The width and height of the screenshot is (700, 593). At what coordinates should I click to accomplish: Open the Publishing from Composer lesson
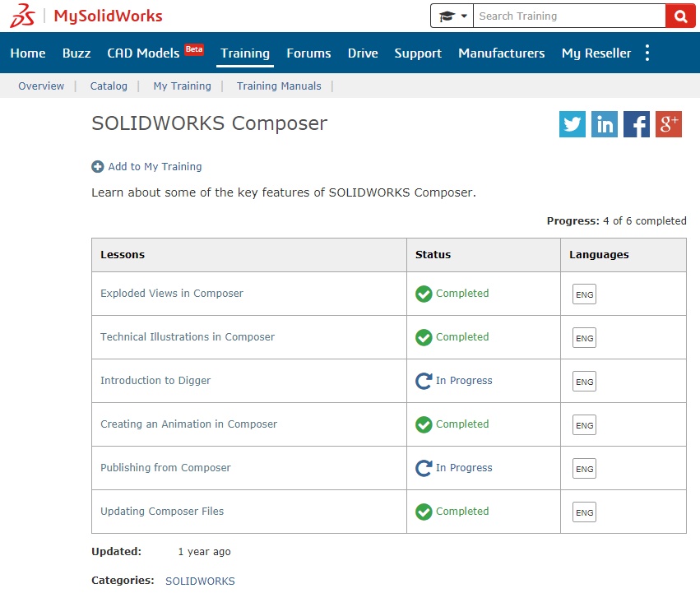coord(165,467)
